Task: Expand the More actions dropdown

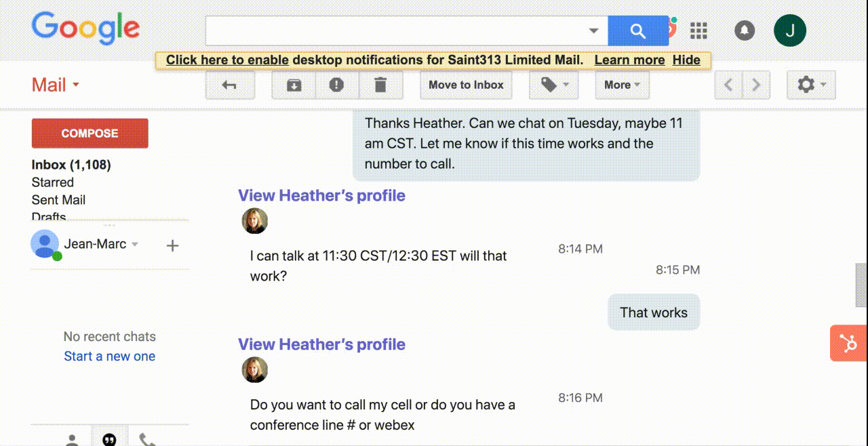Action: 622,85
